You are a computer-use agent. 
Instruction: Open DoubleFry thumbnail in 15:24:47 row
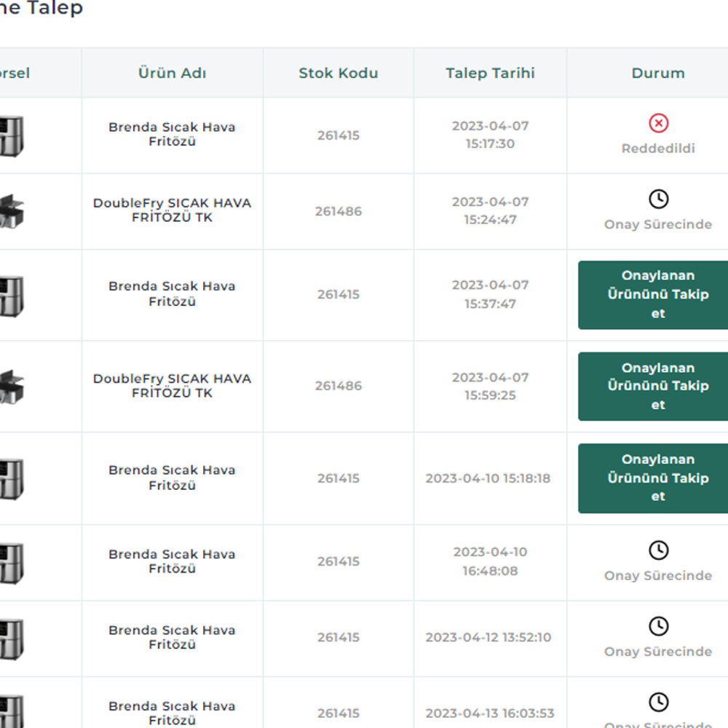tap(12, 212)
